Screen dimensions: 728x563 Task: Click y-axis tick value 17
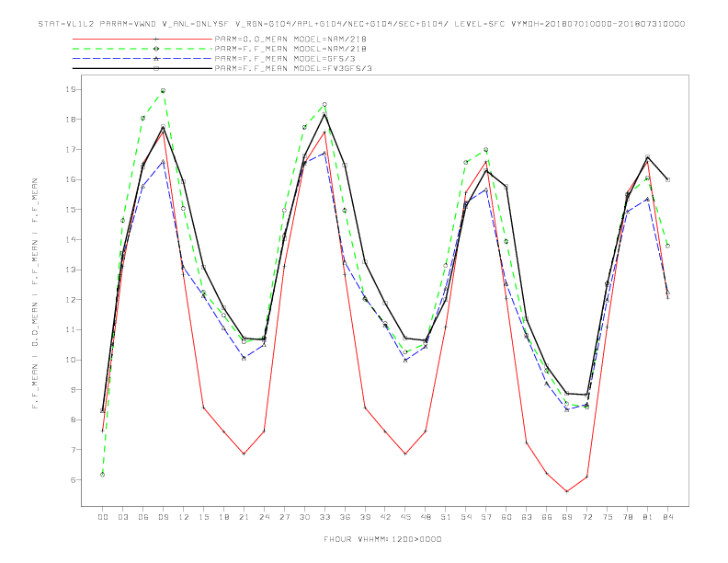71,150
